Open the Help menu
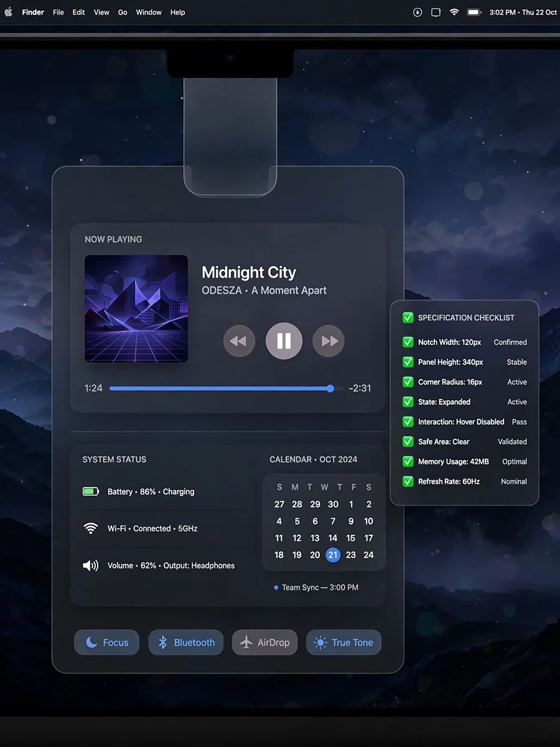This screenshot has width=560, height=747. click(178, 12)
